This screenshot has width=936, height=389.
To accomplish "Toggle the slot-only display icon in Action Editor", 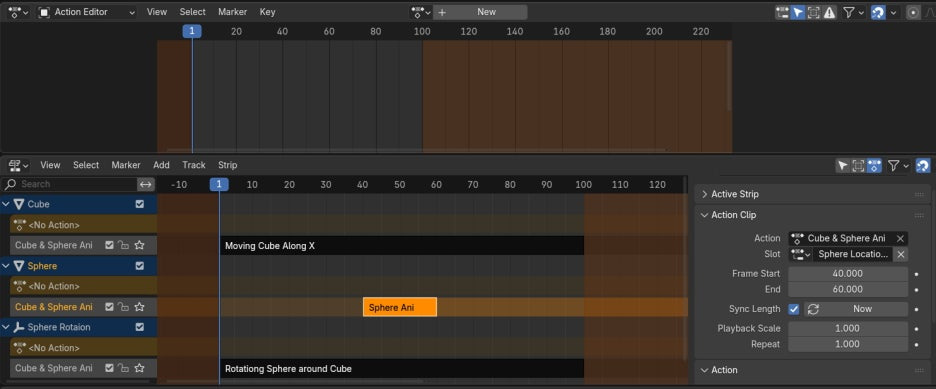I will [783, 13].
